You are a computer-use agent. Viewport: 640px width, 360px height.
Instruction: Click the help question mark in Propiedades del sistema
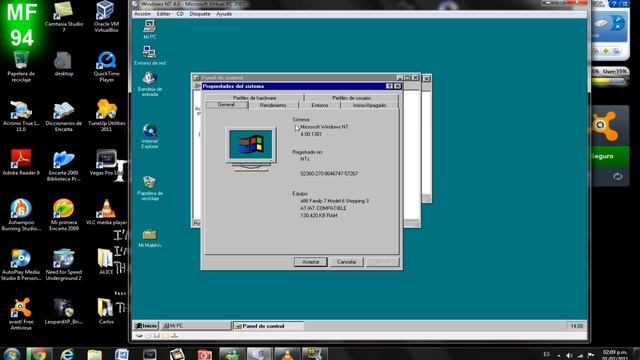tap(389, 86)
